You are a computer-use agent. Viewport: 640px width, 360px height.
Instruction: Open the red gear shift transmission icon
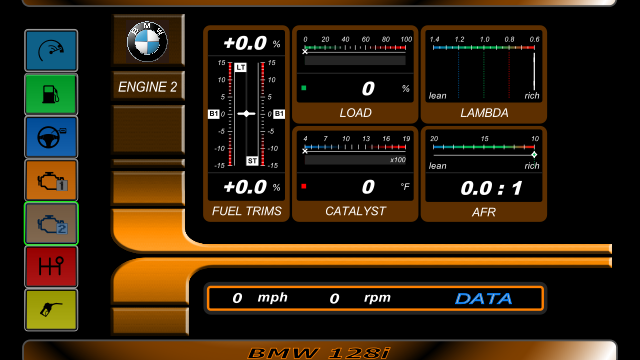tap(51, 267)
